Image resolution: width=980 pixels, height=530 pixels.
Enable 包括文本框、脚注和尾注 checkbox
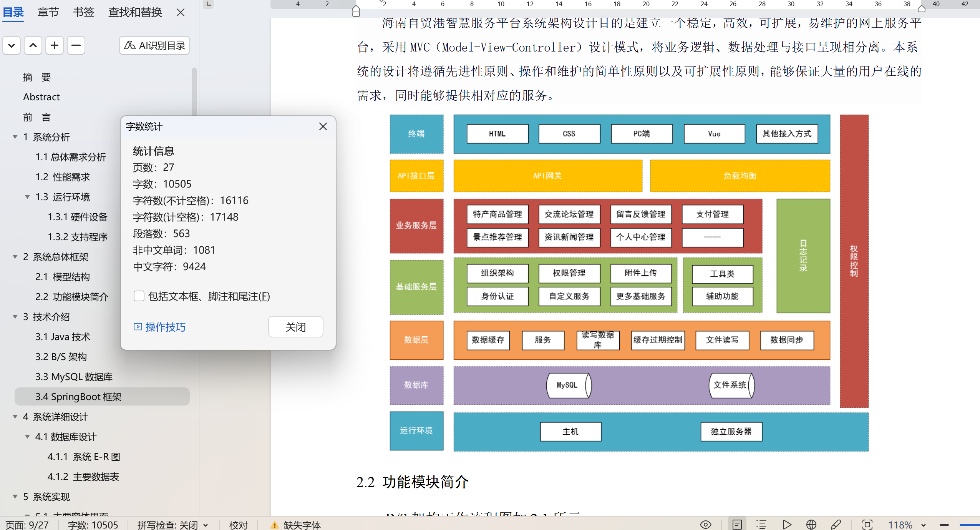point(139,296)
